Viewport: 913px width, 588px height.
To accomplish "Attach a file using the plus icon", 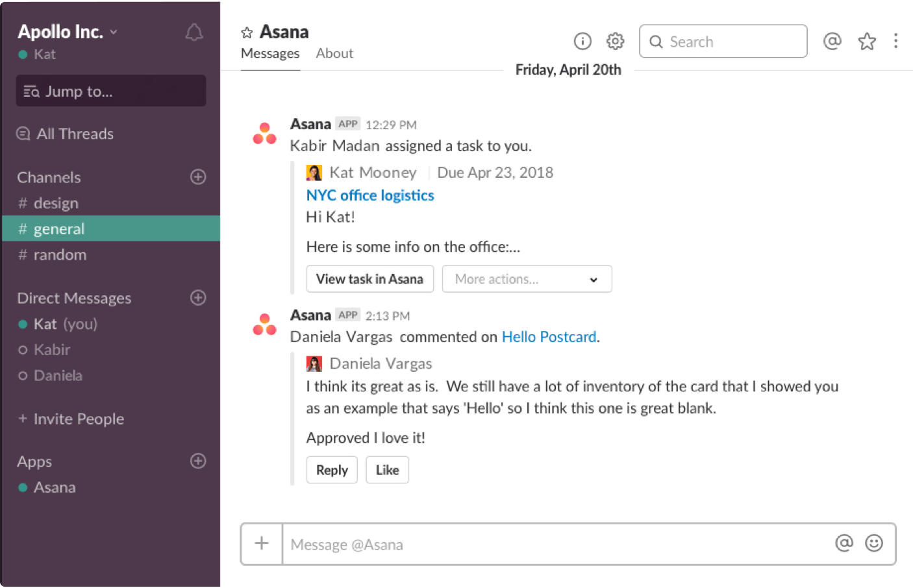I will point(261,545).
